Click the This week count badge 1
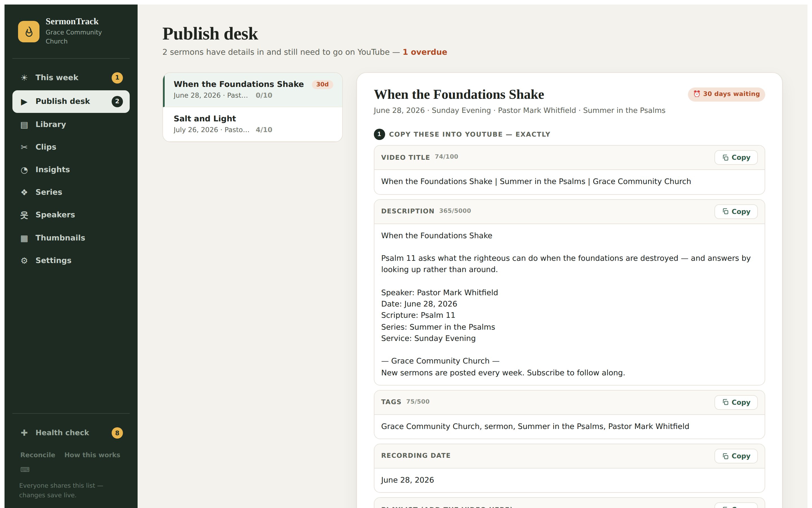 (x=117, y=78)
